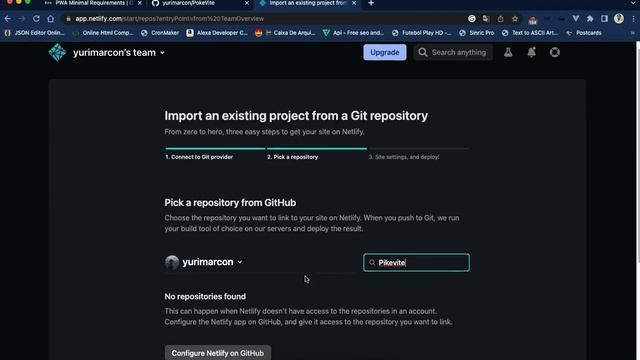Open the browser profile avatar
The image size is (640, 360).
tap(619, 18)
